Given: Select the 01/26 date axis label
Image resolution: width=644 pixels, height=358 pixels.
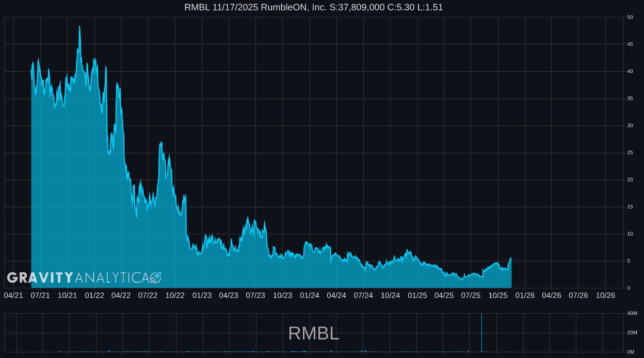Looking at the screenshot, I should 524,295.
